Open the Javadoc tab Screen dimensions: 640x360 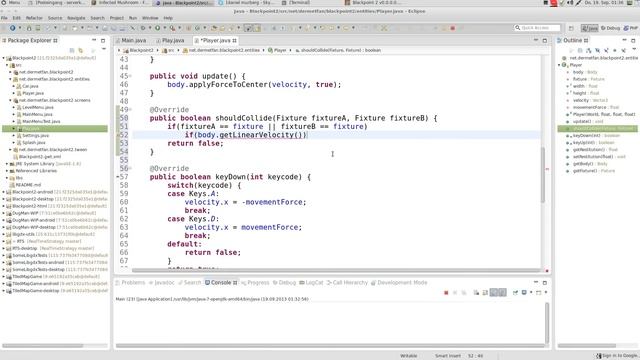coord(162,282)
